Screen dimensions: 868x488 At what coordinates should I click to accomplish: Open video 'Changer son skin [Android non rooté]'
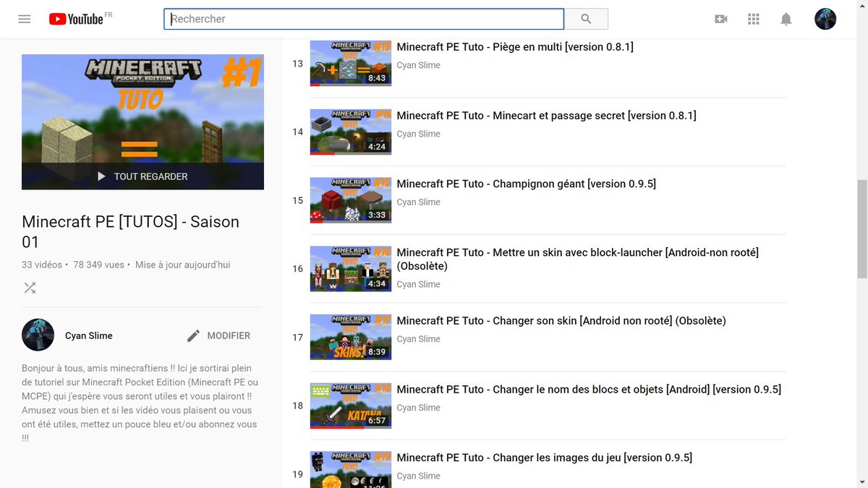tap(561, 321)
